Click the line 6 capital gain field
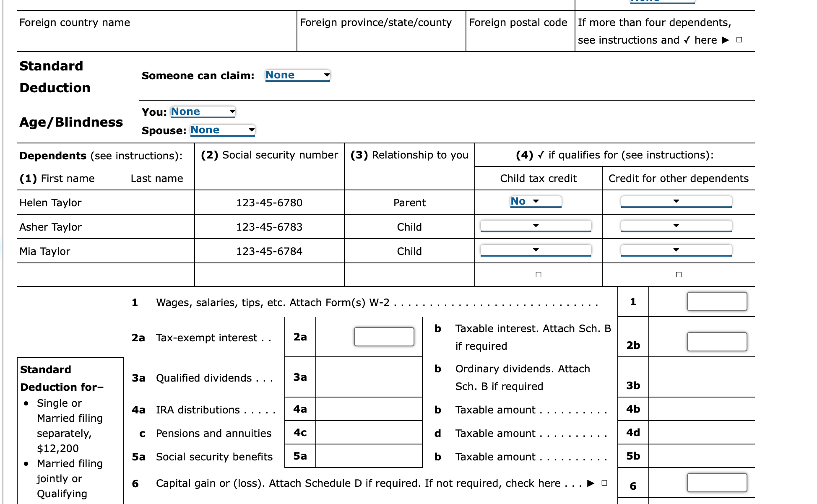The width and height of the screenshot is (817, 504). [x=717, y=483]
